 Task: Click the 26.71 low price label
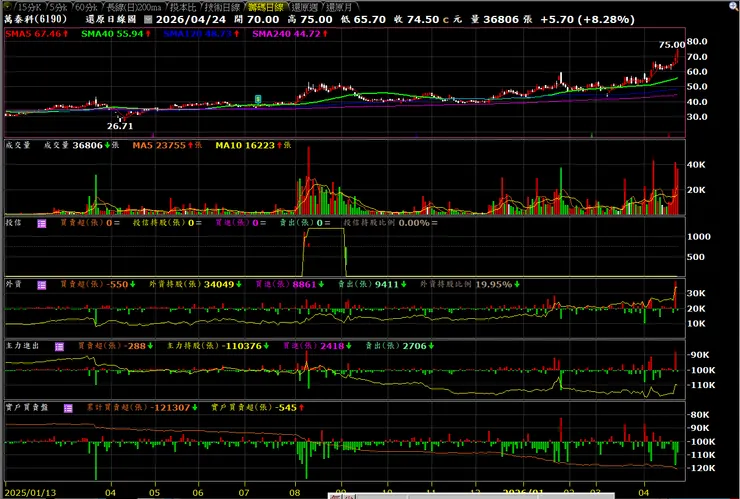120,127
